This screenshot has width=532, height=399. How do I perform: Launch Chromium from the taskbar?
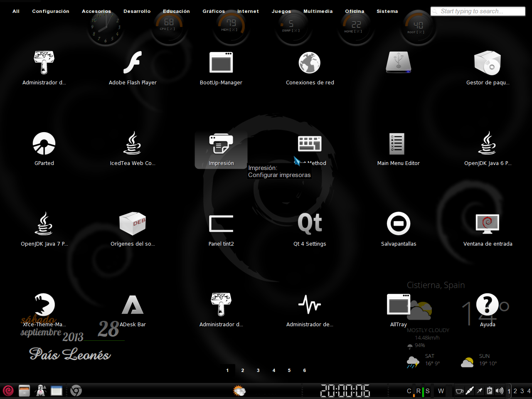pyautogui.click(x=76, y=391)
